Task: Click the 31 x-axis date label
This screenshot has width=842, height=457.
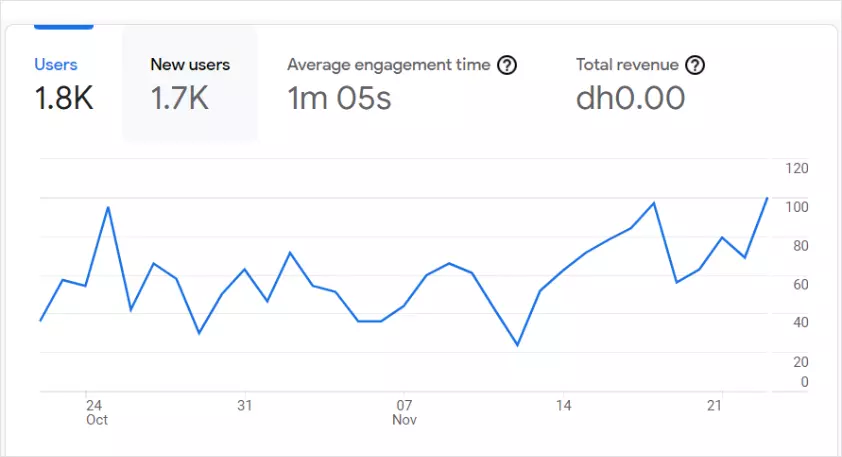Action: tap(244, 406)
